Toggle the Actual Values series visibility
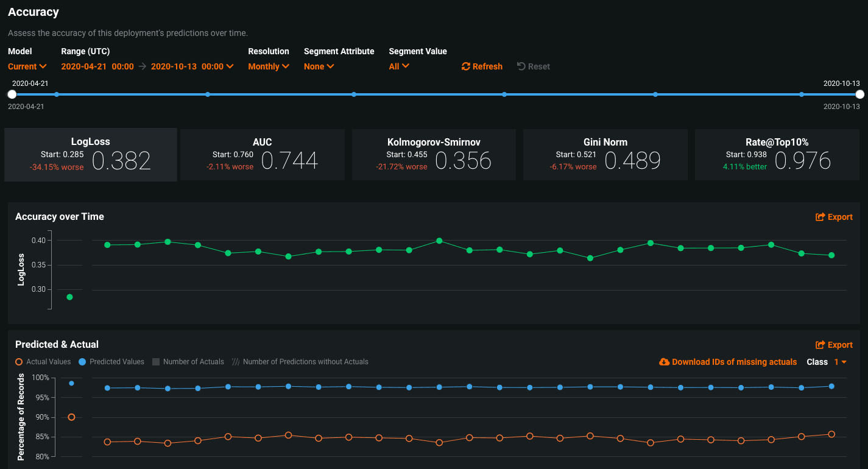 tap(19, 361)
